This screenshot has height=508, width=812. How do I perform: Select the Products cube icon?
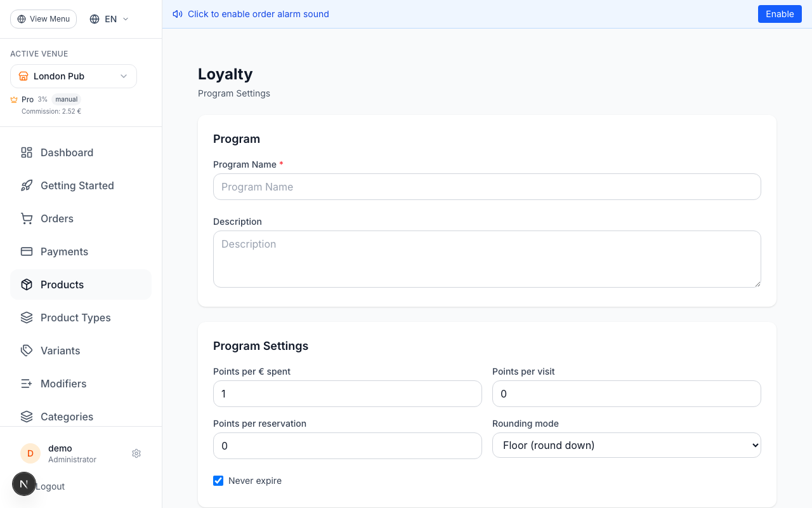pos(26,284)
